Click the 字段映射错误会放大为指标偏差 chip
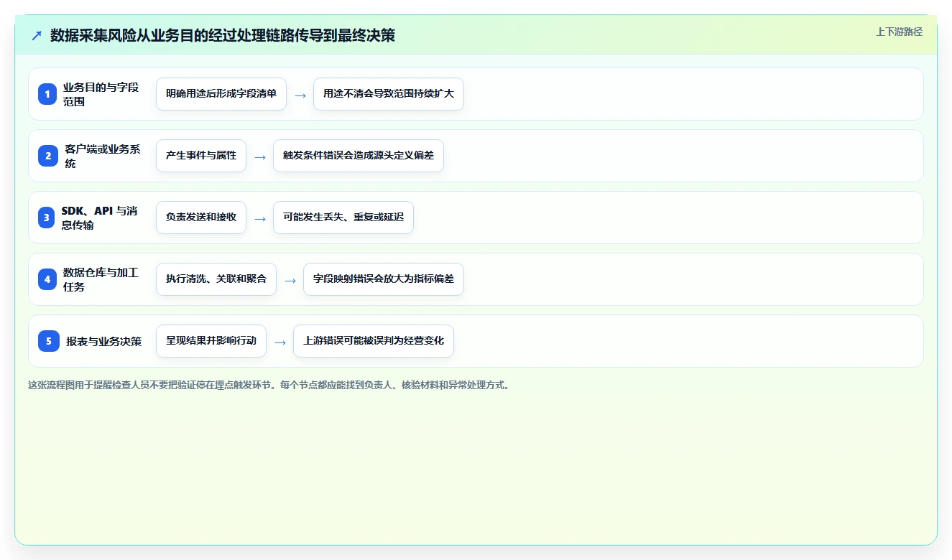 [384, 279]
